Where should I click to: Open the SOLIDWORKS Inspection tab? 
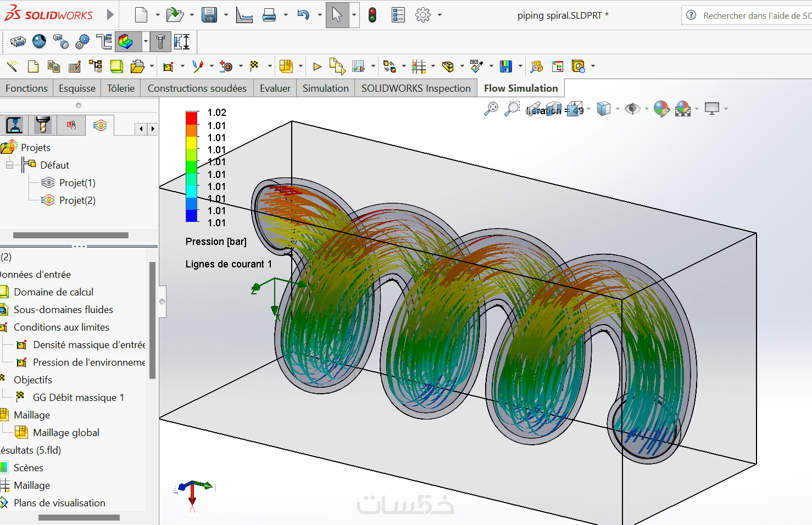tap(416, 88)
